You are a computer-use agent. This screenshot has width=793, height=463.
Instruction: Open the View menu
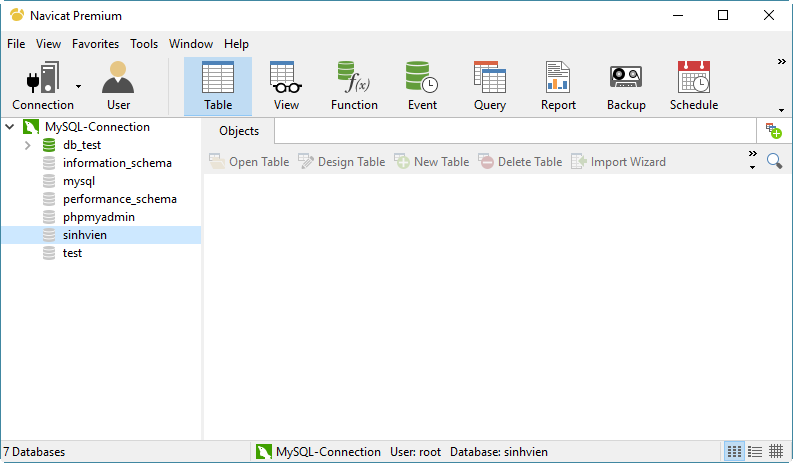49,44
